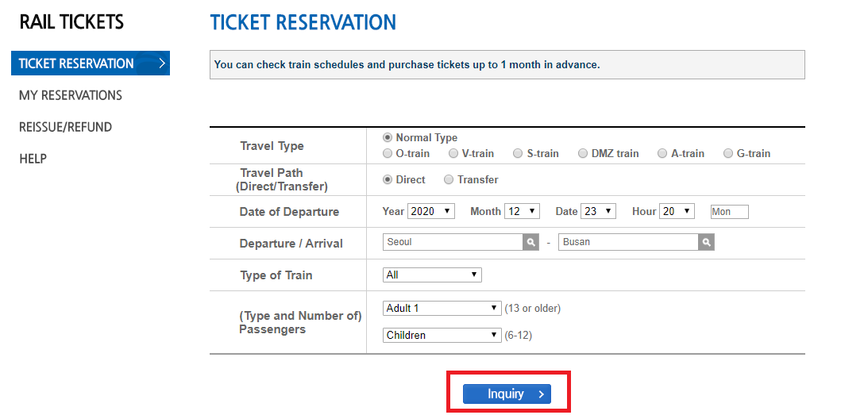The image size is (868, 415).
Task: Open the Ticket Reservation menu item
Action: point(90,63)
